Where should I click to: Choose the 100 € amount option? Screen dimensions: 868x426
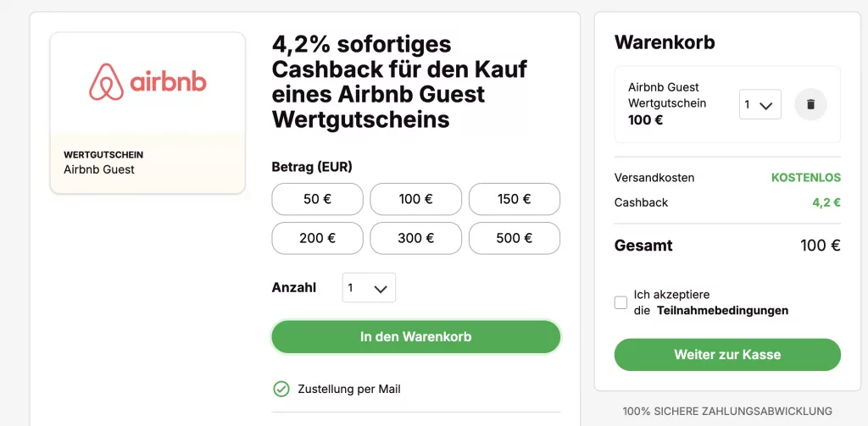(x=415, y=199)
